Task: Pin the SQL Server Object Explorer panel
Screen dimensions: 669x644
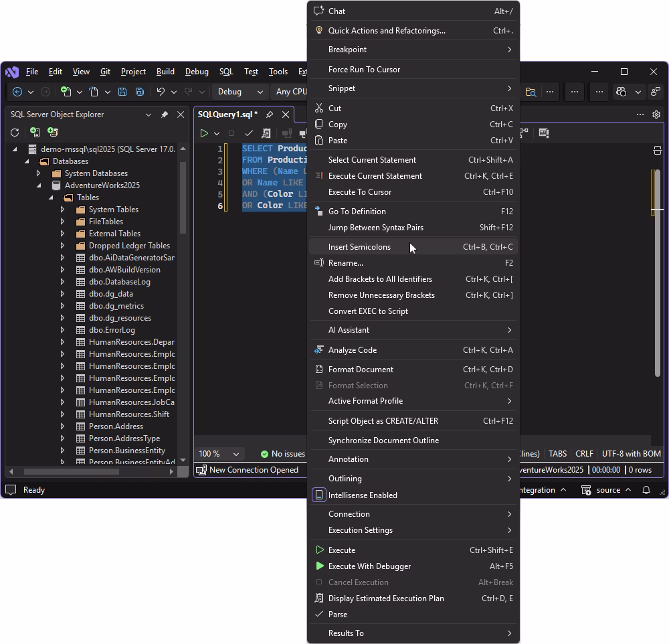Action: coord(165,114)
